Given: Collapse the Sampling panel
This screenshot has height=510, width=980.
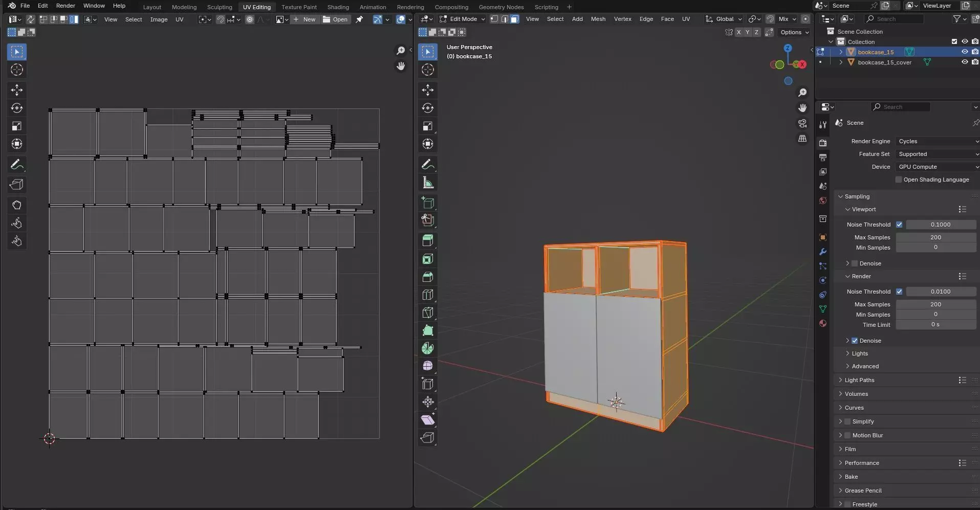Looking at the screenshot, I should tap(857, 196).
